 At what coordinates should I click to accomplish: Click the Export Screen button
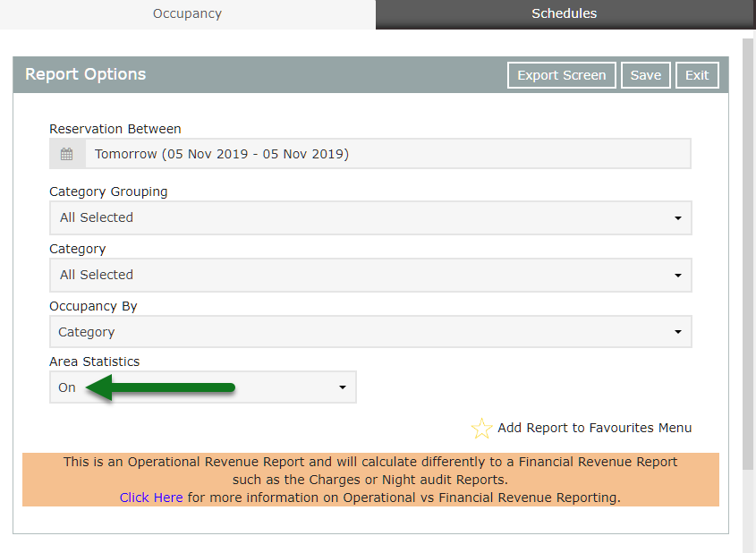point(562,75)
